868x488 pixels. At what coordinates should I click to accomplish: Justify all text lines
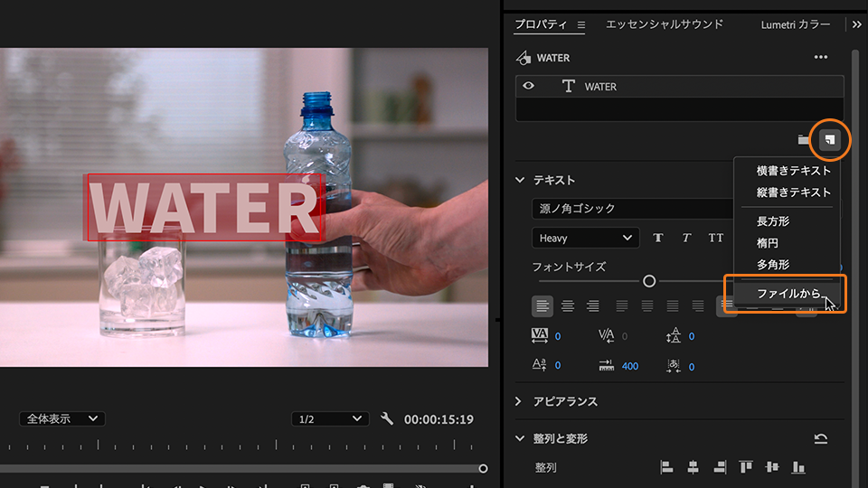coord(698,305)
